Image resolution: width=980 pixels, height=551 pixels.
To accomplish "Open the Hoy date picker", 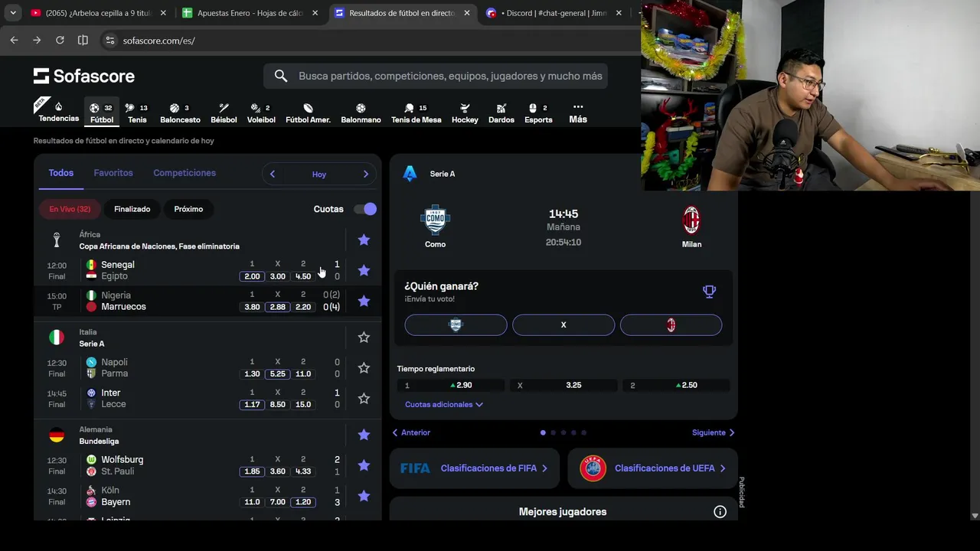I will [x=319, y=174].
